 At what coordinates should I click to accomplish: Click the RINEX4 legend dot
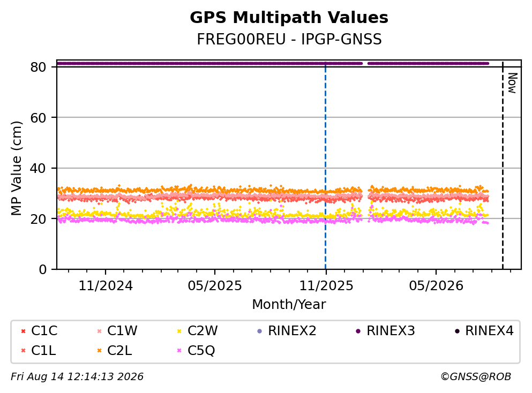tap(457, 331)
